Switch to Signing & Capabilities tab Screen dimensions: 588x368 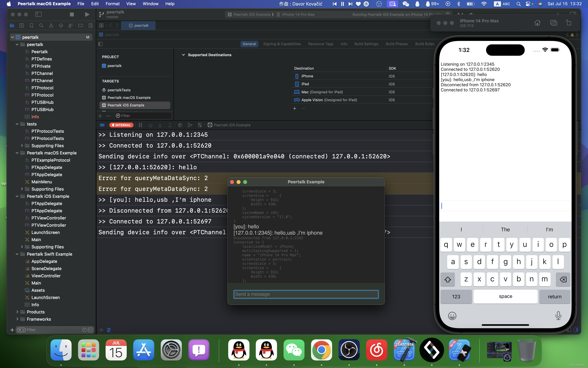tap(282, 44)
